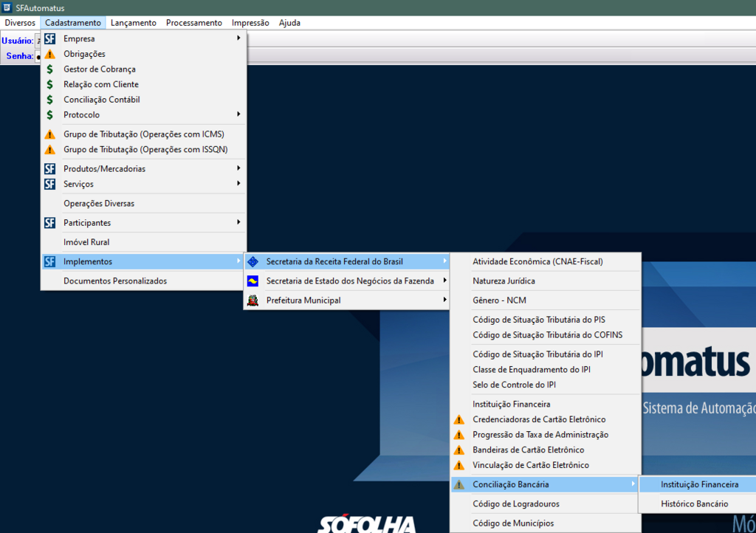Select Histórico Bancário submenu entry
Screen dimensions: 756x533
coord(694,504)
